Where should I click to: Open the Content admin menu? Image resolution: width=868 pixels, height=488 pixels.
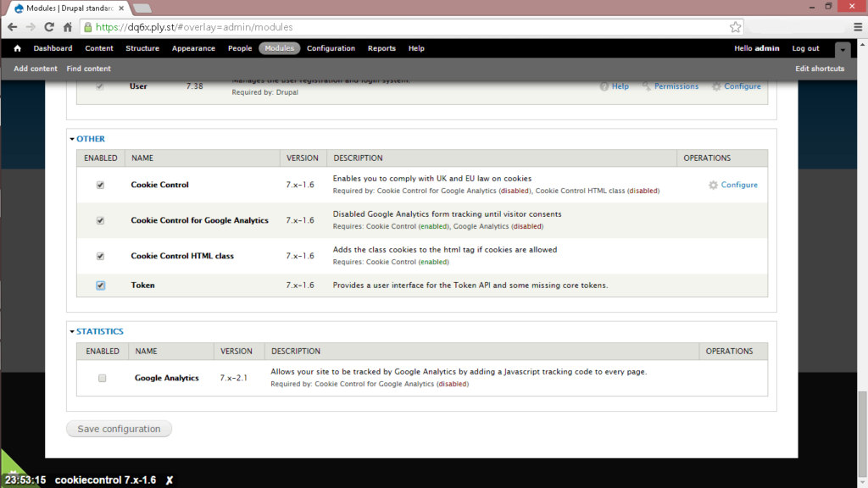coord(99,48)
